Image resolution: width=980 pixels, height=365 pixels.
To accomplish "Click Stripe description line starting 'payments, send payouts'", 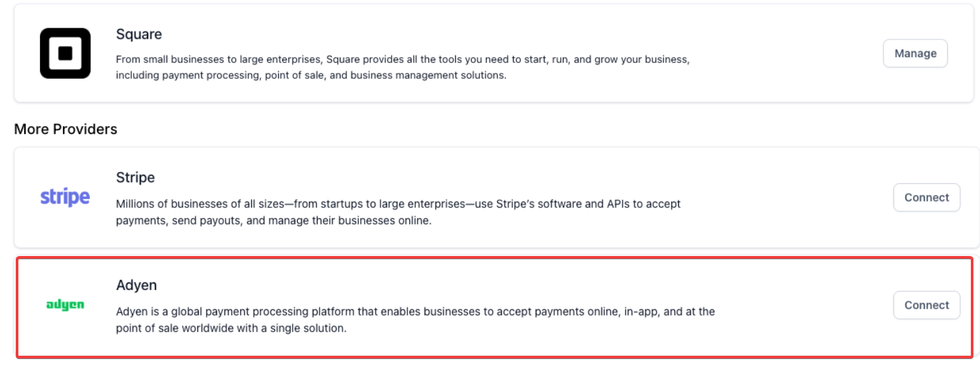I will pyautogui.click(x=274, y=221).
